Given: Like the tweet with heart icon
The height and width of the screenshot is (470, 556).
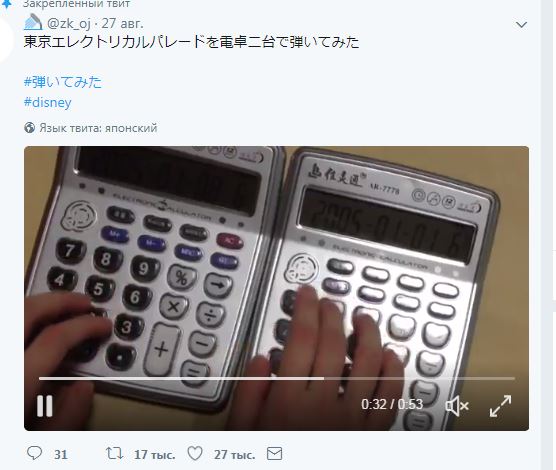Looking at the screenshot, I should click(x=195, y=453).
